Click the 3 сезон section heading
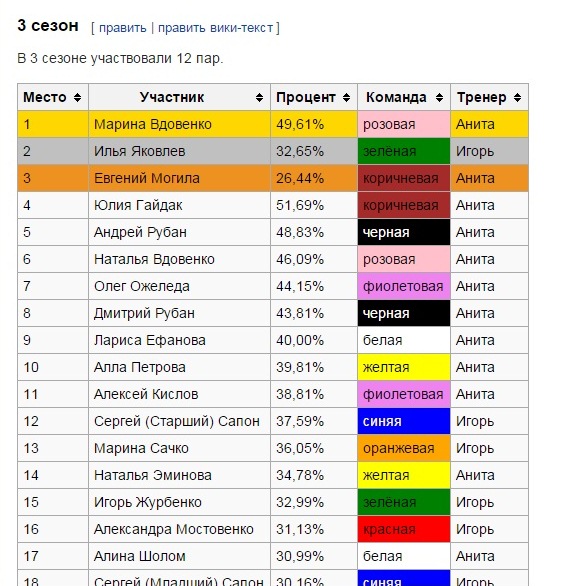Image resolution: width=573 pixels, height=586 pixels. point(48,25)
